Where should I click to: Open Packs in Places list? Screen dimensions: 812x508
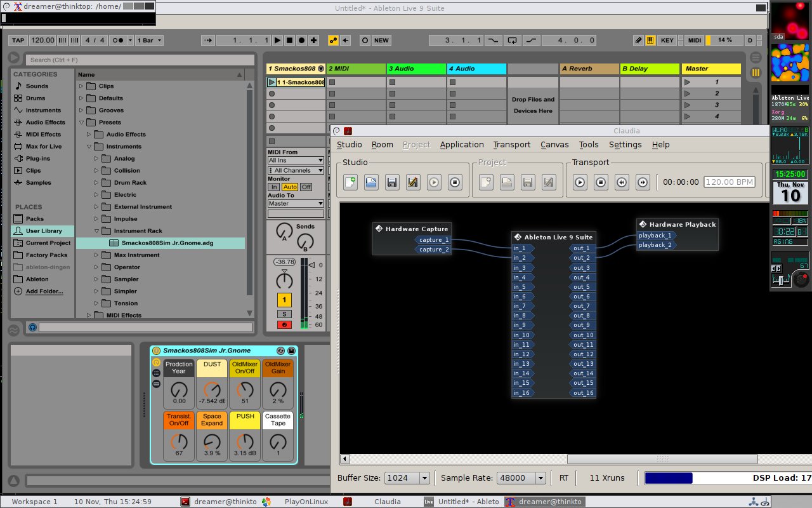point(35,218)
